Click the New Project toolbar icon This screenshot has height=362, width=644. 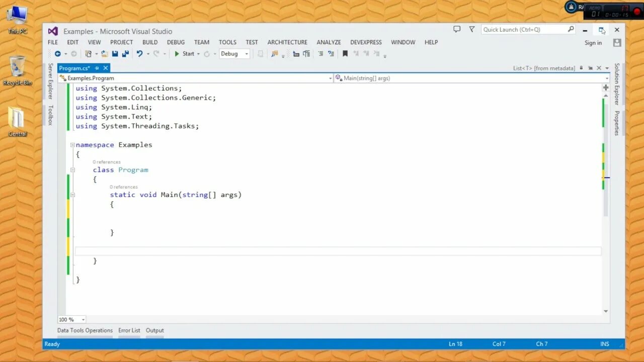coord(88,54)
